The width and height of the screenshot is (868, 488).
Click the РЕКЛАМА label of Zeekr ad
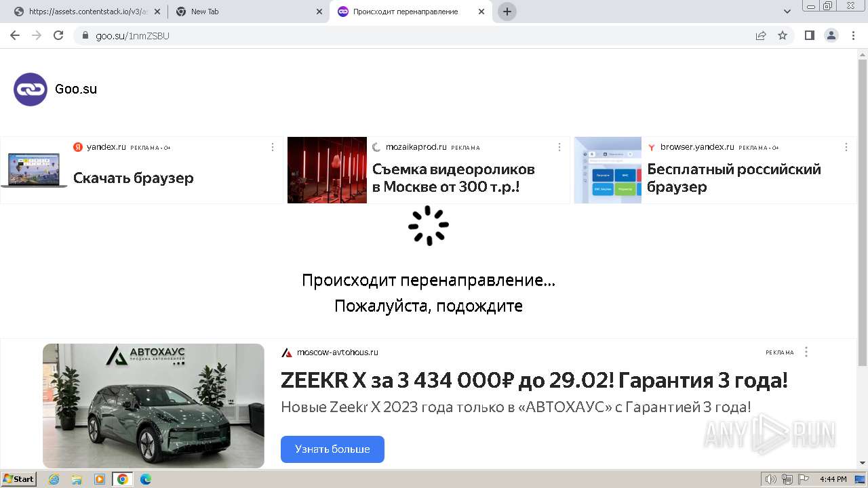[780, 352]
